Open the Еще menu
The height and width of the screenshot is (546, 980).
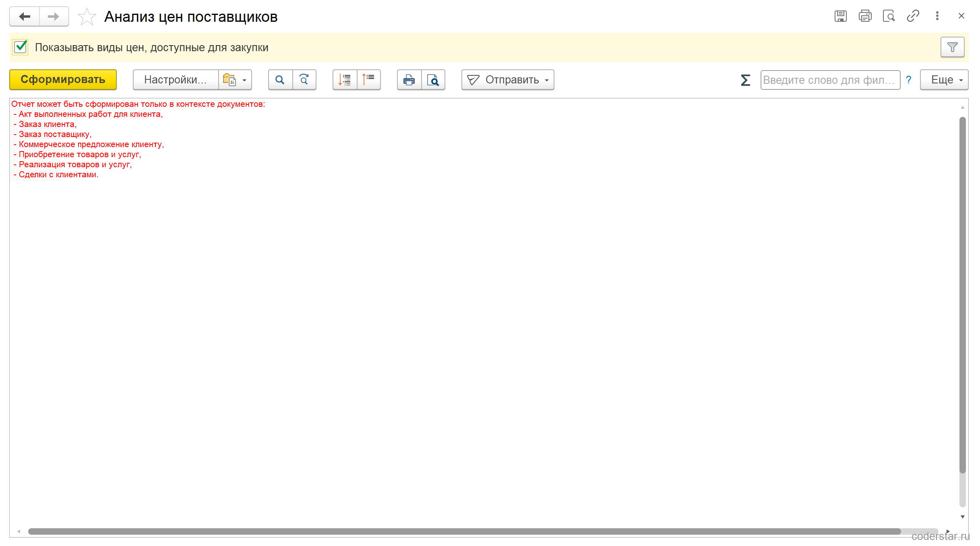[x=944, y=80]
